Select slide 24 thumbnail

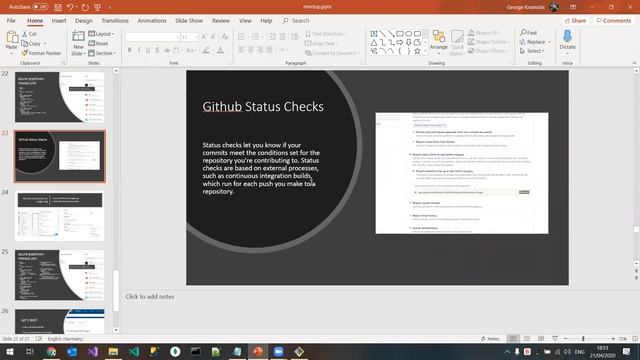[60, 216]
